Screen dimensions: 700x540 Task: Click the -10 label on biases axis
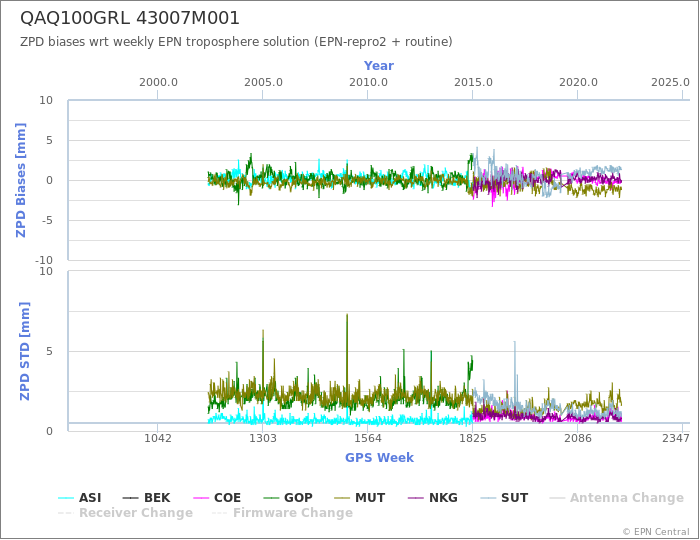pos(44,260)
